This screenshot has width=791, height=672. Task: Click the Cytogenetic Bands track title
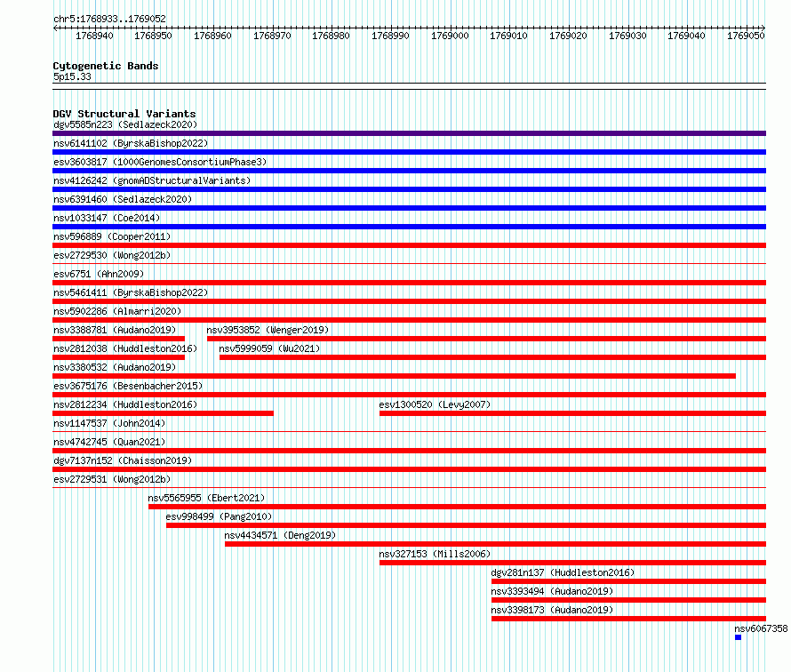tap(106, 66)
